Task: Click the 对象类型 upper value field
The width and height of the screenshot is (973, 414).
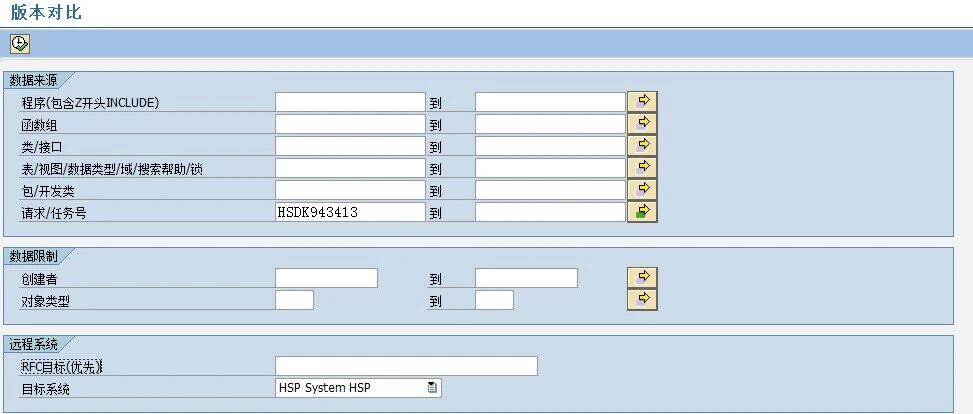Action: click(494, 300)
